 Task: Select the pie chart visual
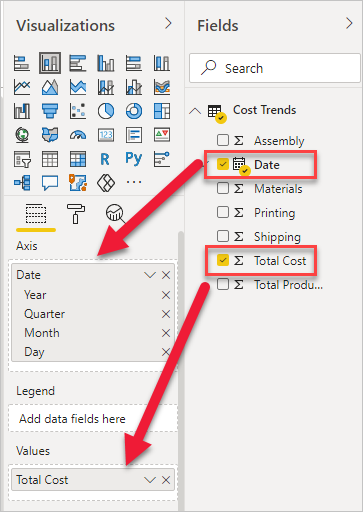coord(106,111)
